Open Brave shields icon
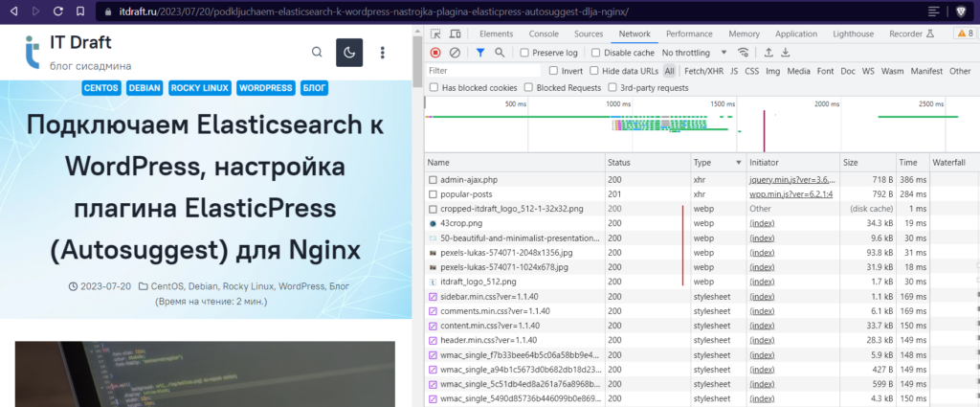 pyautogui.click(x=959, y=11)
